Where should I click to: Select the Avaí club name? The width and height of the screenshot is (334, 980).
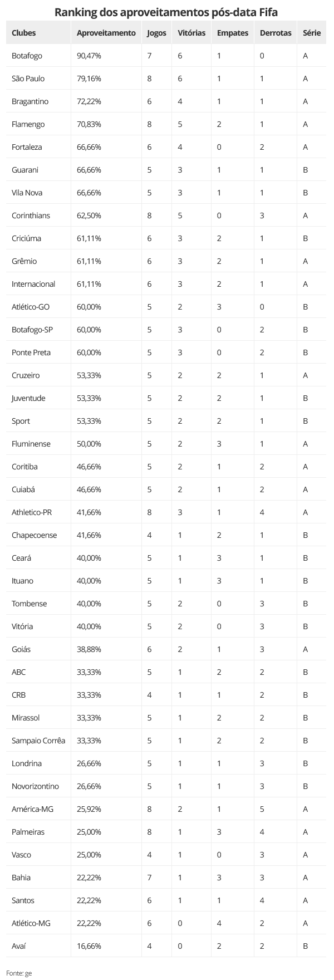(19, 946)
